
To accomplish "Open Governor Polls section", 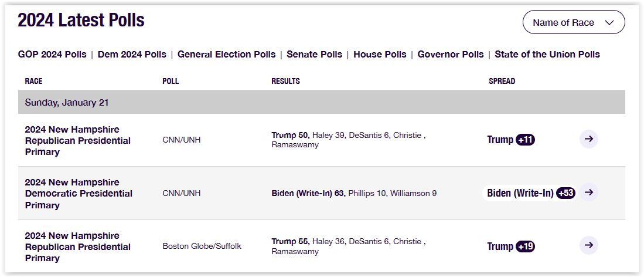I will 451,55.
